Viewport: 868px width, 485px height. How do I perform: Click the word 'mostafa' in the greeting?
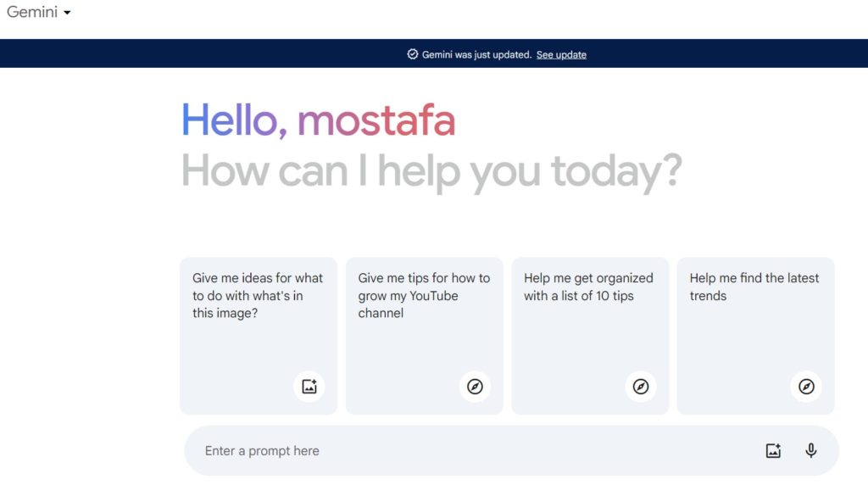pyautogui.click(x=376, y=120)
